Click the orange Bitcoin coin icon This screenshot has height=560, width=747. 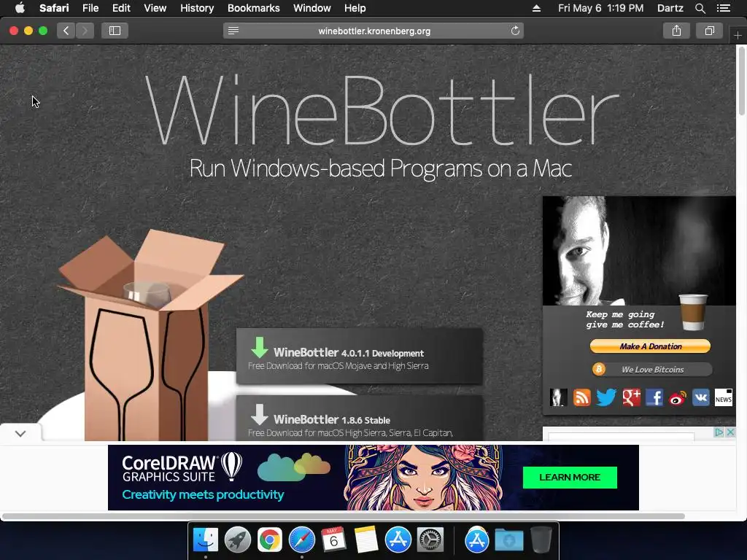(x=599, y=369)
